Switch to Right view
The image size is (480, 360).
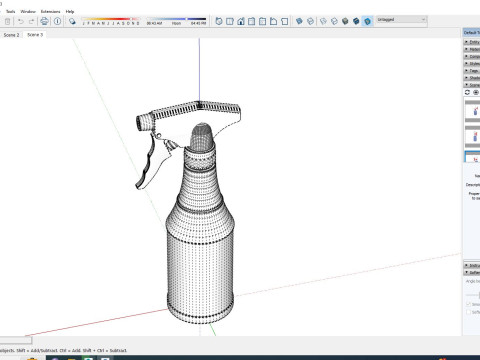click(x=252, y=21)
